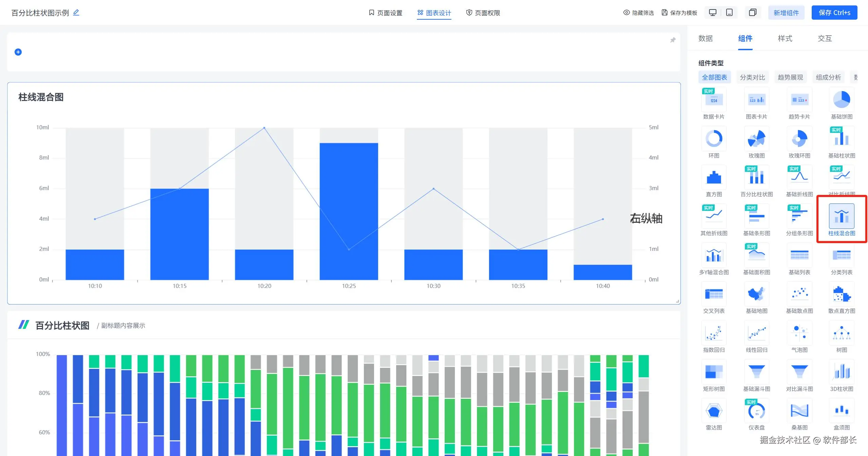868x456 pixels.
Task: Filter chart types by 趋势展现
Action: (x=790, y=77)
